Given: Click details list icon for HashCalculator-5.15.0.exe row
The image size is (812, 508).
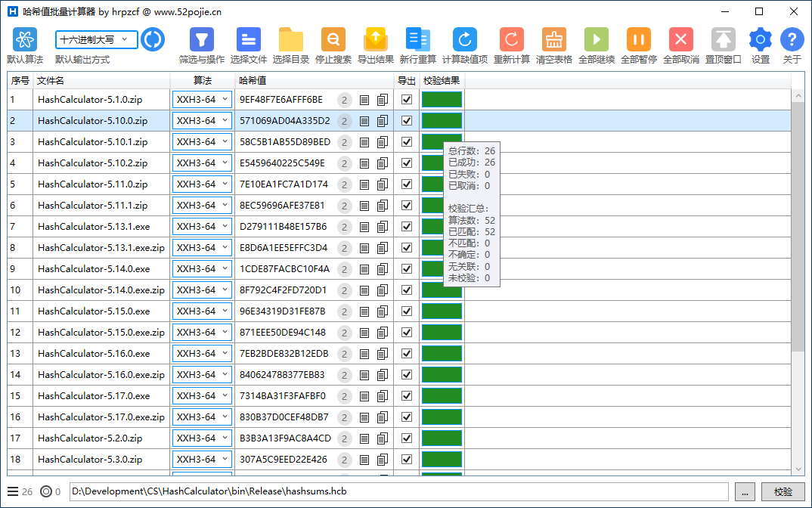Looking at the screenshot, I should coord(364,311).
